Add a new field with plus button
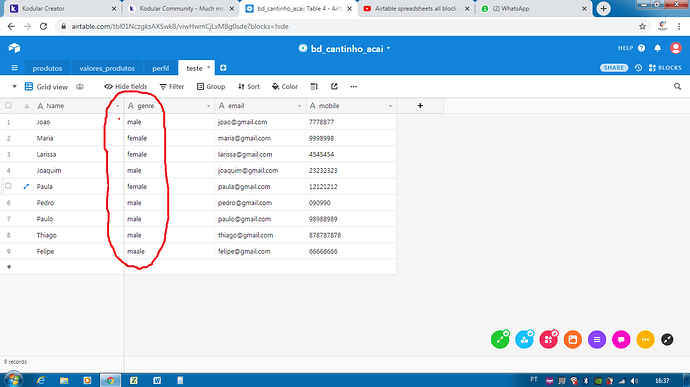The image size is (690, 387). [420, 106]
